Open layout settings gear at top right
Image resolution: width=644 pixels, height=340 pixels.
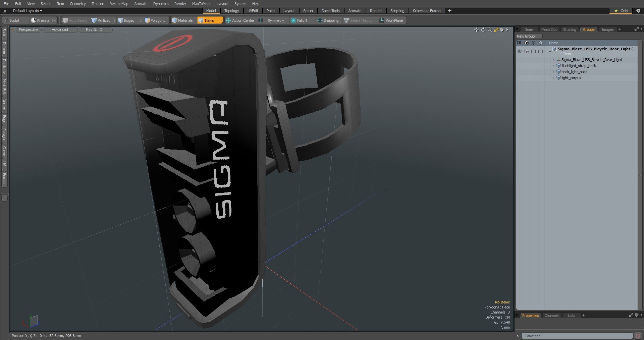[638, 11]
